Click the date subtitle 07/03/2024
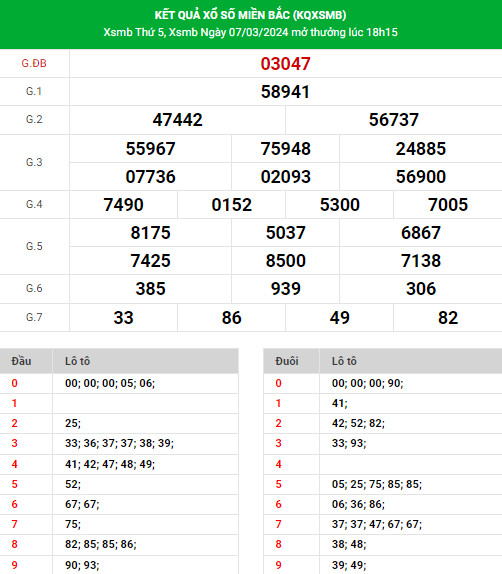Viewport: 502px width, 574px height. [259, 32]
